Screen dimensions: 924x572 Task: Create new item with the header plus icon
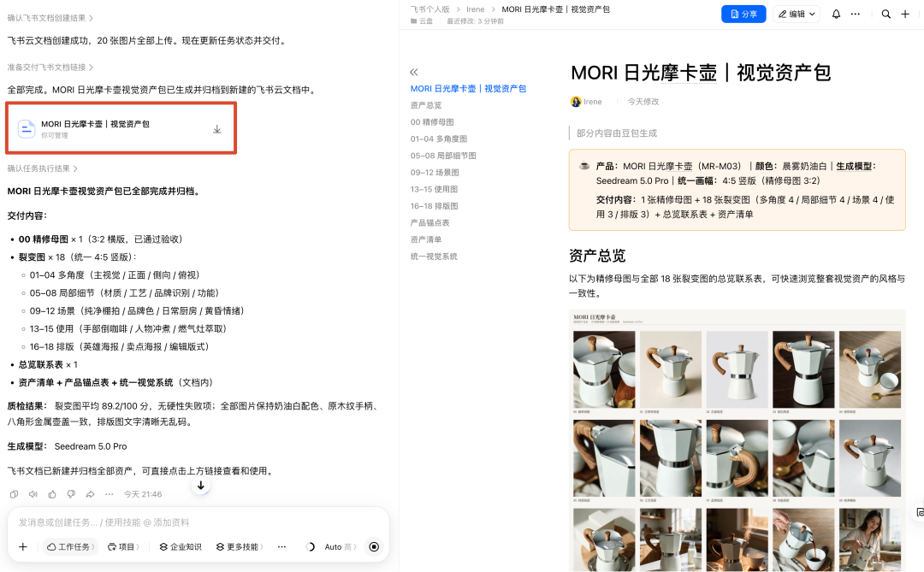(905, 15)
